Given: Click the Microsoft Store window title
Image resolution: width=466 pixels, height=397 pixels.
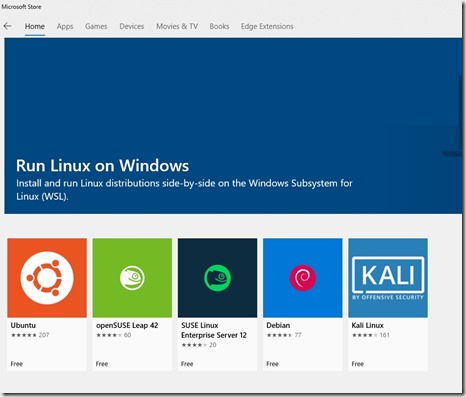Looking at the screenshot, I should [21, 7].
